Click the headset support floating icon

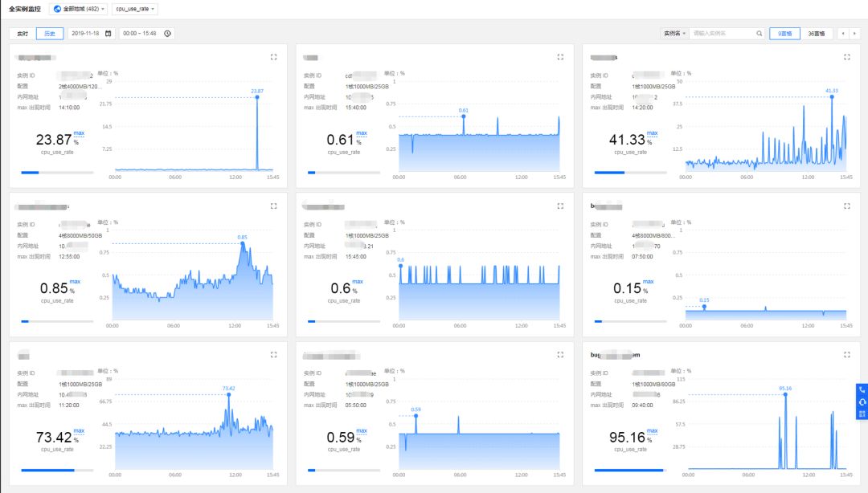[x=862, y=401]
